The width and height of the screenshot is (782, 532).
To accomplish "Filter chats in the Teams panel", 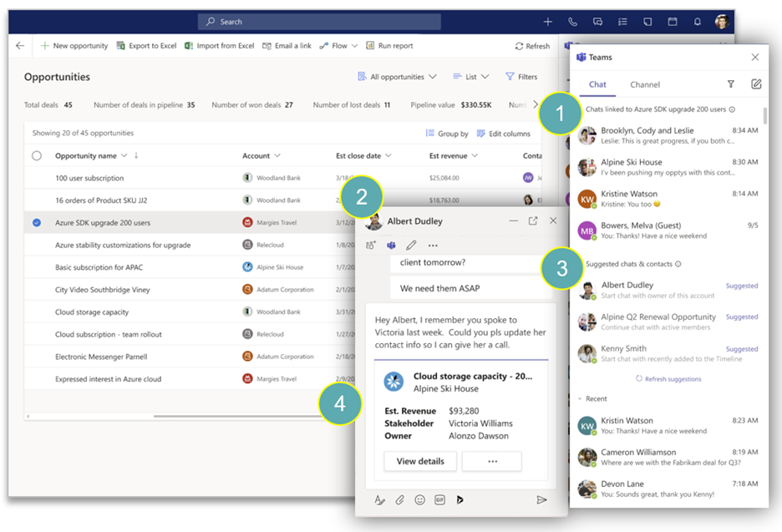I will pyautogui.click(x=731, y=84).
